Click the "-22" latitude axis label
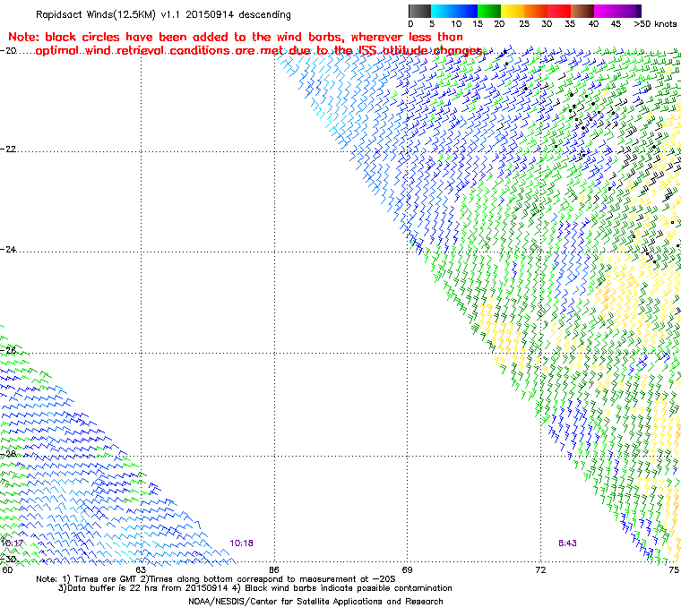The width and height of the screenshot is (681, 616). 8,149
